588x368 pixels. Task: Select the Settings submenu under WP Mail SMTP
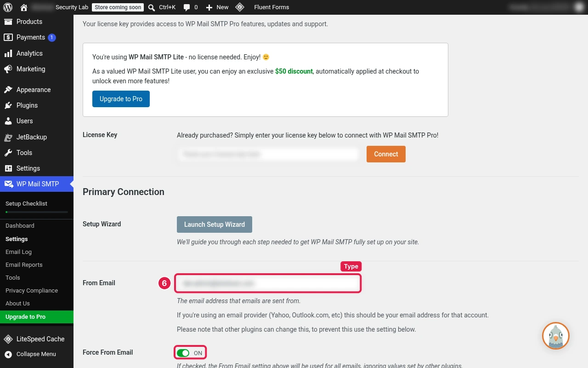(x=17, y=239)
